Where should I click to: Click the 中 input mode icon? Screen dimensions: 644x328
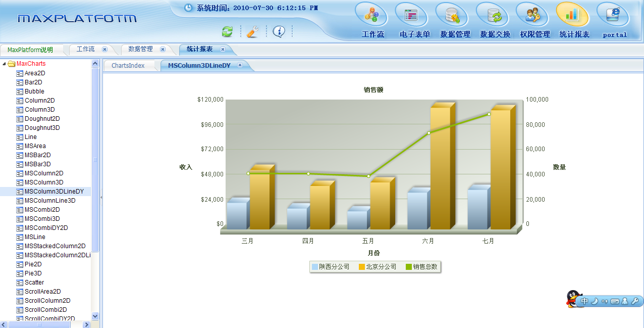click(x=584, y=301)
